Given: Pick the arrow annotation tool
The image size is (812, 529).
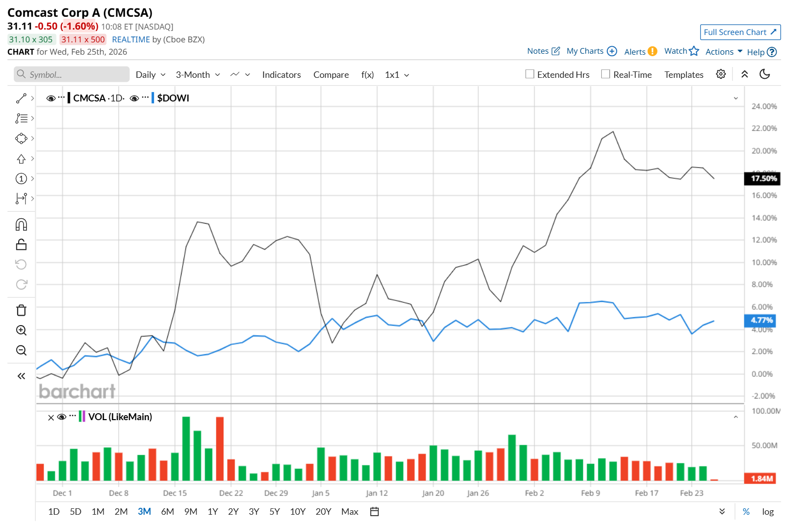Looking at the screenshot, I should click(x=21, y=159).
